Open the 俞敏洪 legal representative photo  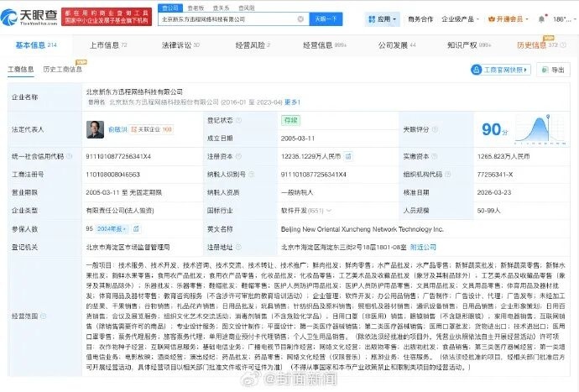93,128
